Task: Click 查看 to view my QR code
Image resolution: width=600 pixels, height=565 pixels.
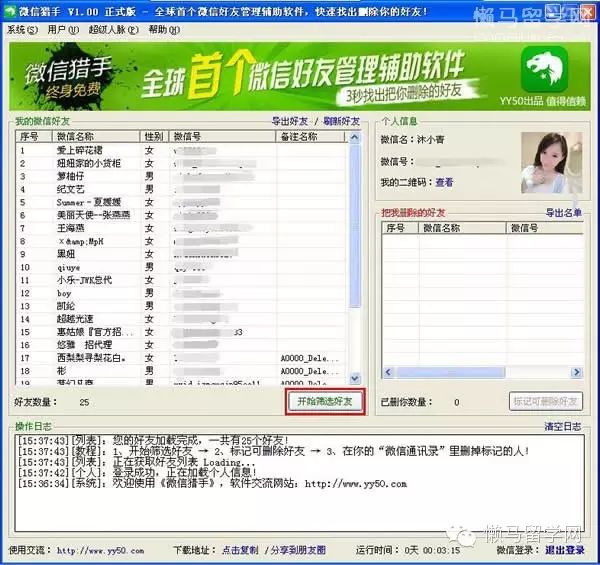Action: point(444,182)
